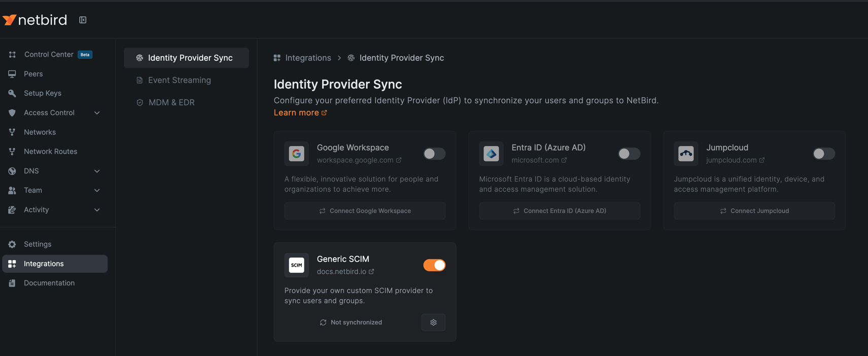The height and width of the screenshot is (356, 868).
Task: Click the Peers monitor icon
Action: [12, 74]
